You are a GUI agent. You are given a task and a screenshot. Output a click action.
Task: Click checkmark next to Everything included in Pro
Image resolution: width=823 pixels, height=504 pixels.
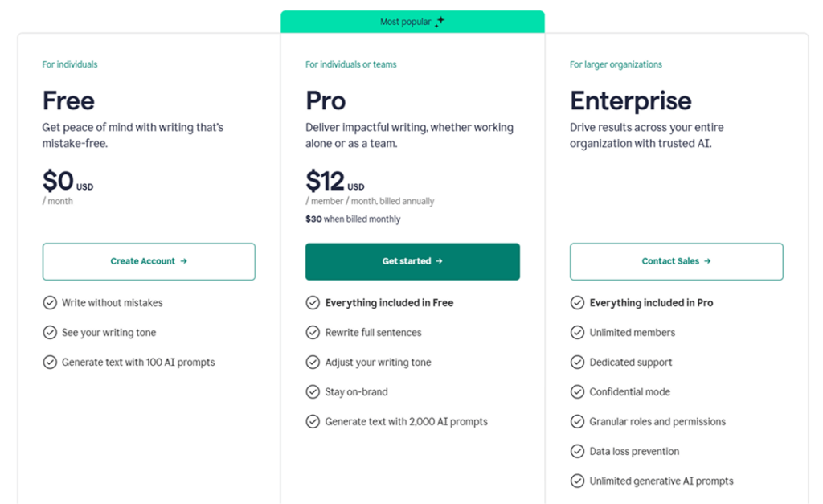coord(577,303)
